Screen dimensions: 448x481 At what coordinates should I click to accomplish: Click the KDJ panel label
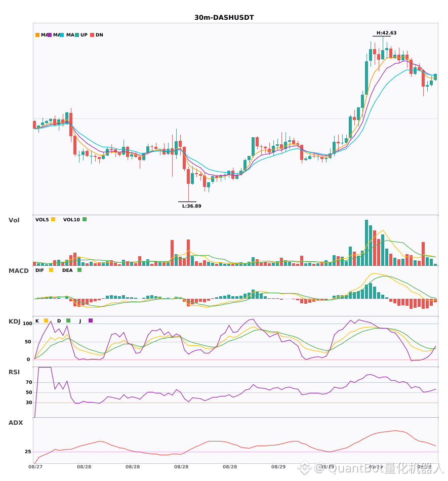coord(14,322)
